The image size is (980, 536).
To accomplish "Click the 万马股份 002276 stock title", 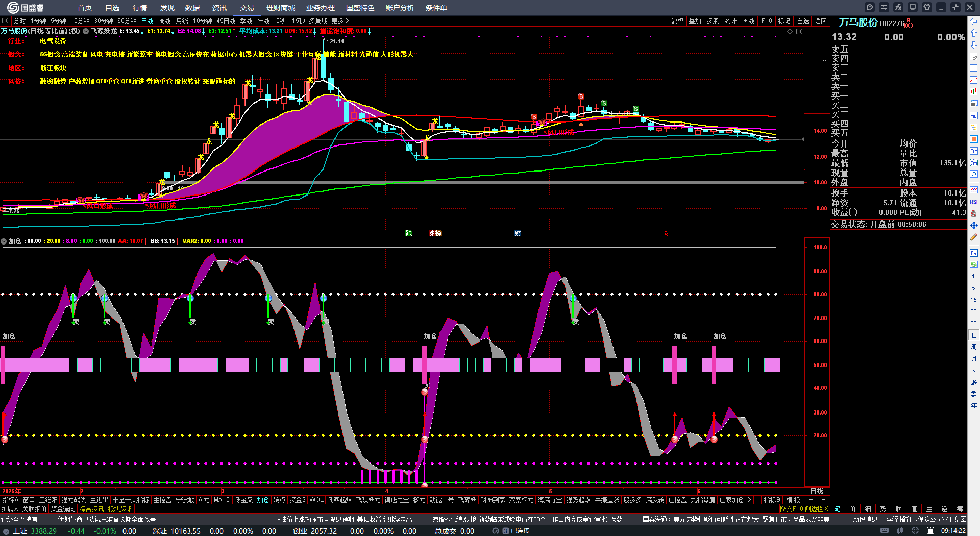I will click(872, 23).
